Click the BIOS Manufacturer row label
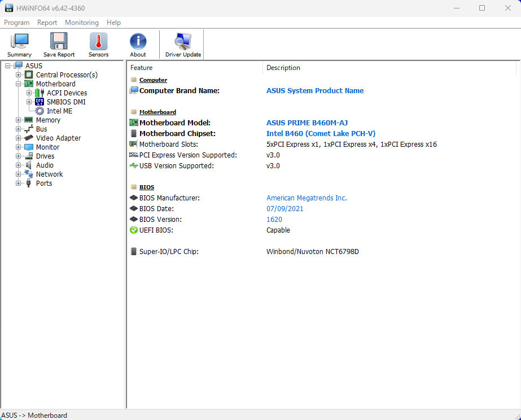 tap(169, 198)
